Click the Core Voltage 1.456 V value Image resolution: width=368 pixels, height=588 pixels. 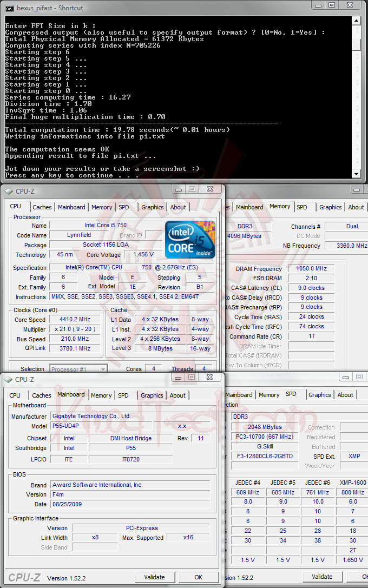click(x=143, y=254)
